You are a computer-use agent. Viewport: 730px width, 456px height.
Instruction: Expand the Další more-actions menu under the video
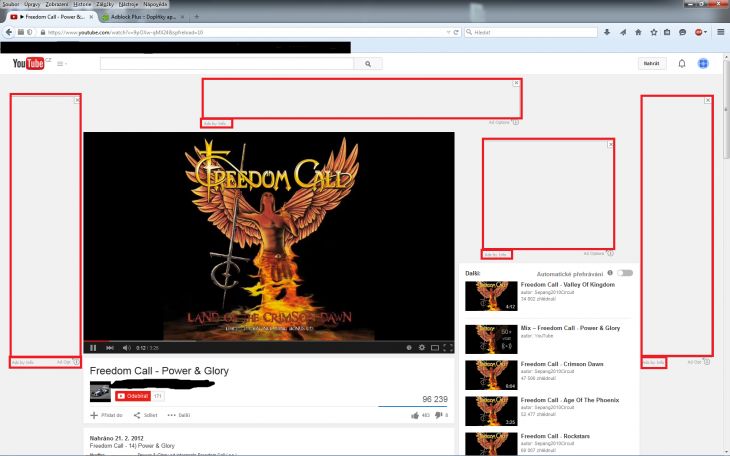(x=179, y=415)
